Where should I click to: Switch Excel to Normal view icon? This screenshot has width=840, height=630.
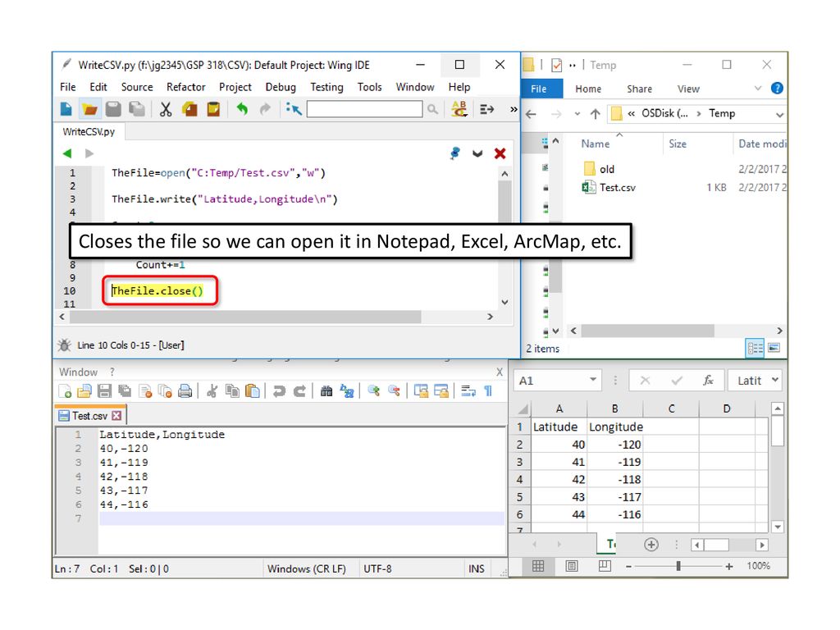click(x=538, y=566)
